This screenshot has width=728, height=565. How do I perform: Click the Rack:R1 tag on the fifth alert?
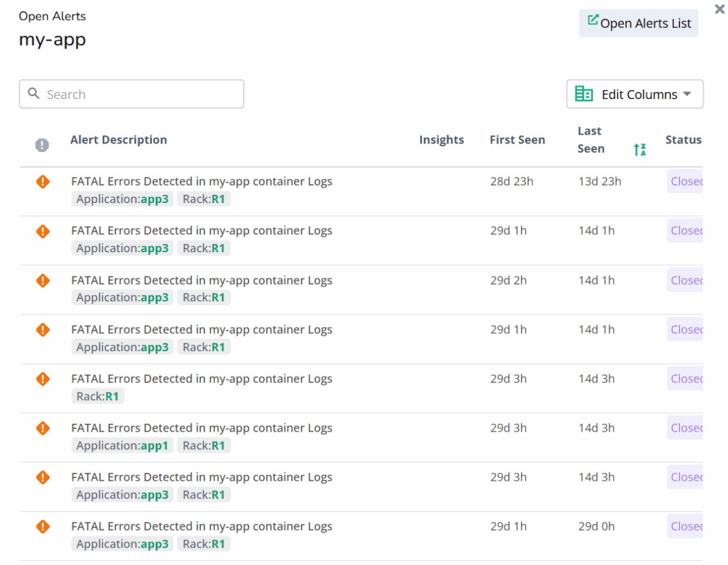pyautogui.click(x=98, y=396)
